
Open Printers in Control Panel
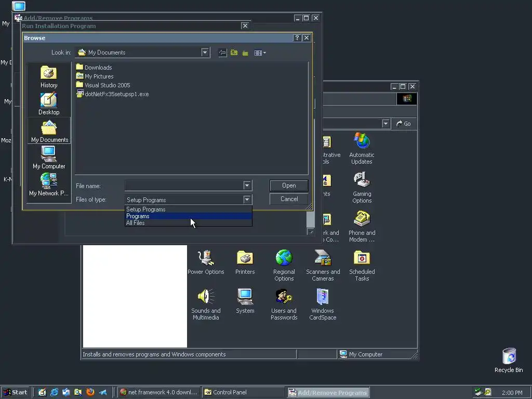point(245,262)
